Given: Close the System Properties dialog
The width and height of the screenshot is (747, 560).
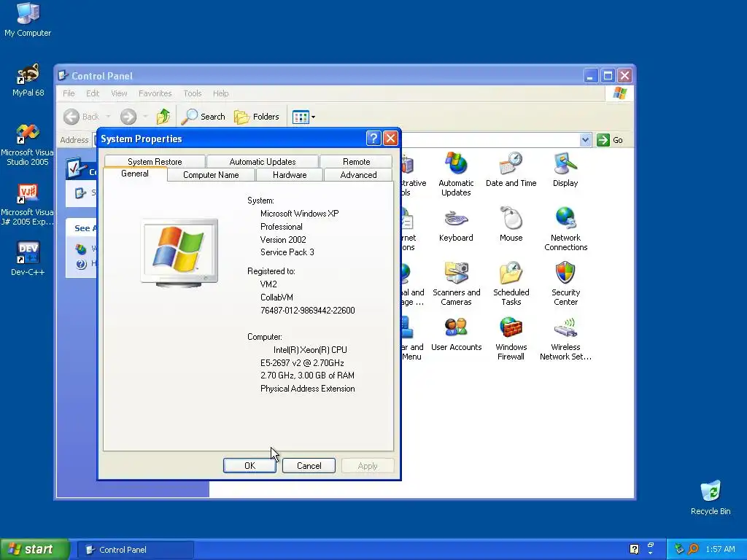Looking at the screenshot, I should click(390, 139).
